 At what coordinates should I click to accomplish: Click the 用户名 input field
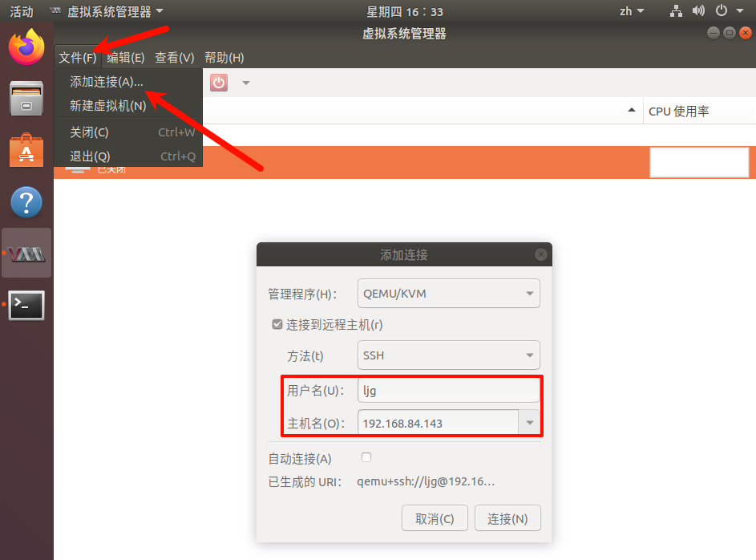tap(448, 388)
